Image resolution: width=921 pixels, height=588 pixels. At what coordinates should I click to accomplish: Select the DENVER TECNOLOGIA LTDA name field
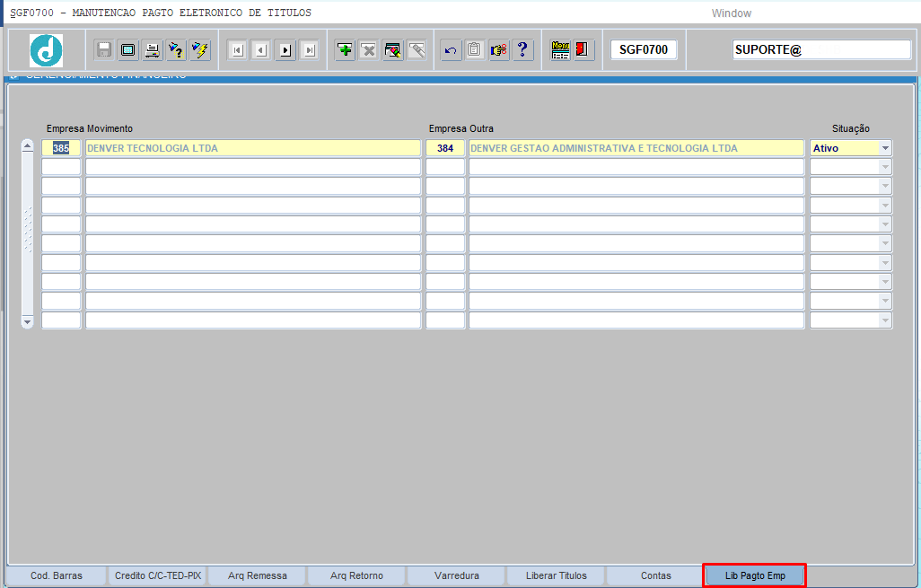pyautogui.click(x=252, y=148)
